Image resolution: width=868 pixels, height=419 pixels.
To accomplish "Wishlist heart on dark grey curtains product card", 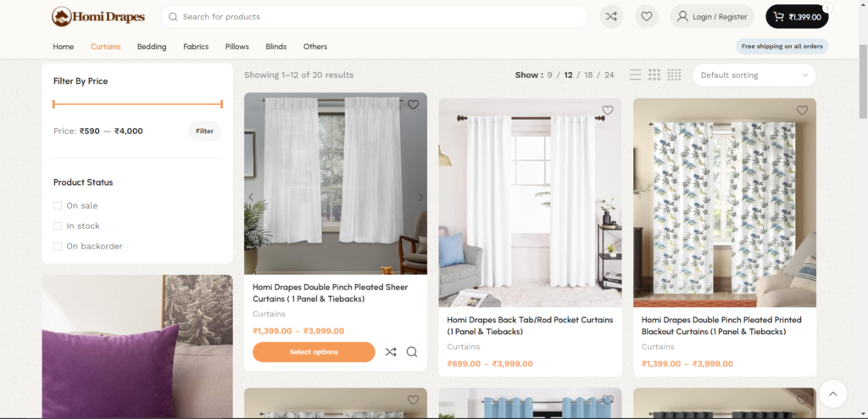I will pyautogui.click(x=802, y=399).
